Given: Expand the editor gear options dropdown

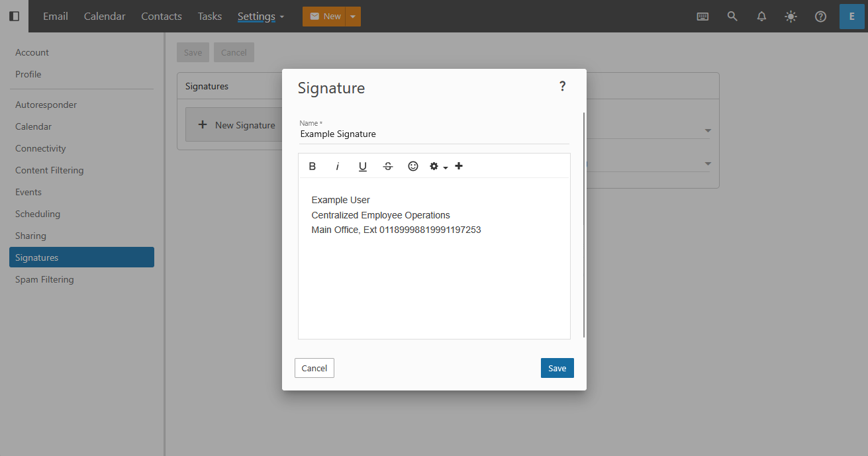Looking at the screenshot, I should click(x=438, y=166).
